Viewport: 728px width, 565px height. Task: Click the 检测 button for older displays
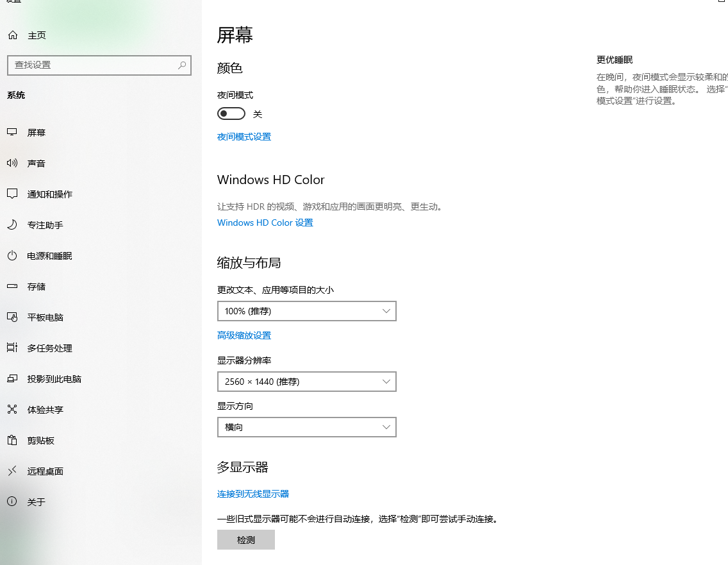pyautogui.click(x=245, y=539)
